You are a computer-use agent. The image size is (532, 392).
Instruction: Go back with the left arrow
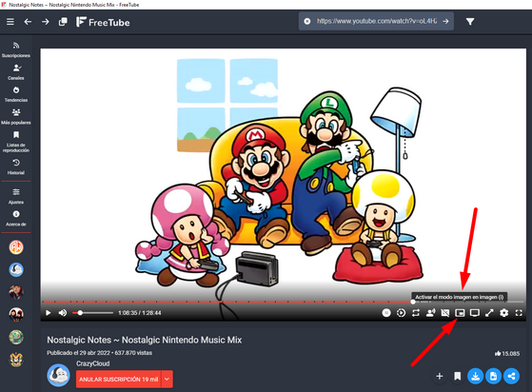pyautogui.click(x=28, y=22)
